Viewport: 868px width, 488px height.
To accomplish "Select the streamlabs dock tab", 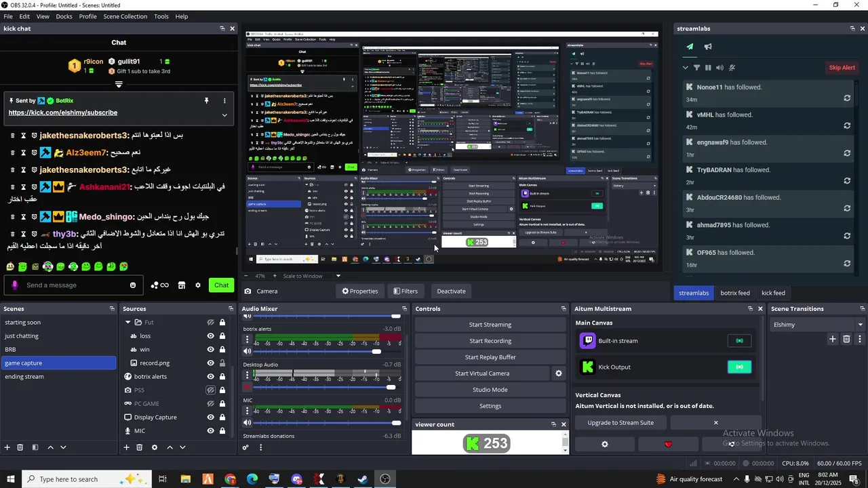I will pyautogui.click(x=694, y=293).
